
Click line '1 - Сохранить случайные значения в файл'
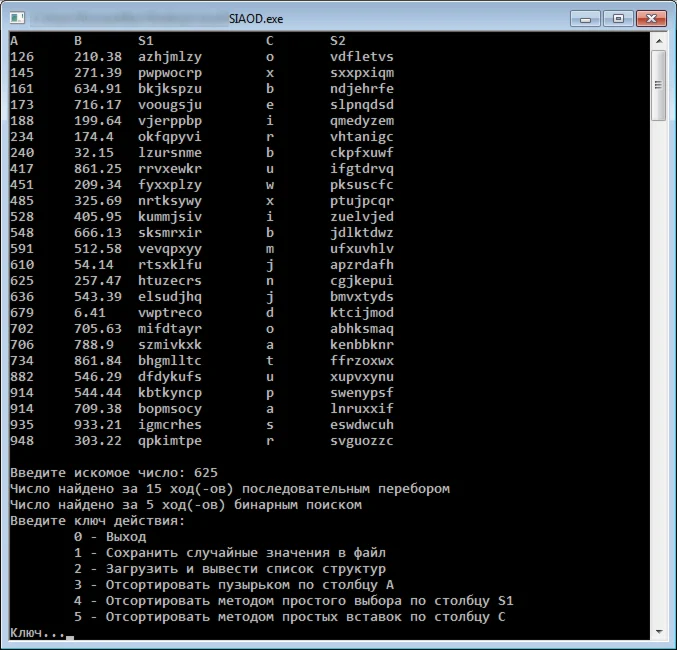[230, 553]
